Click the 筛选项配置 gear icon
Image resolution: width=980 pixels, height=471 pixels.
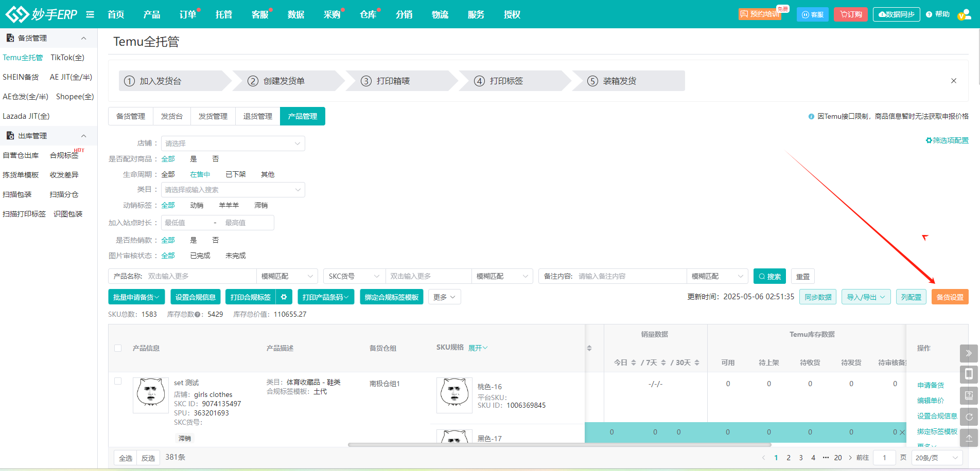(x=929, y=140)
